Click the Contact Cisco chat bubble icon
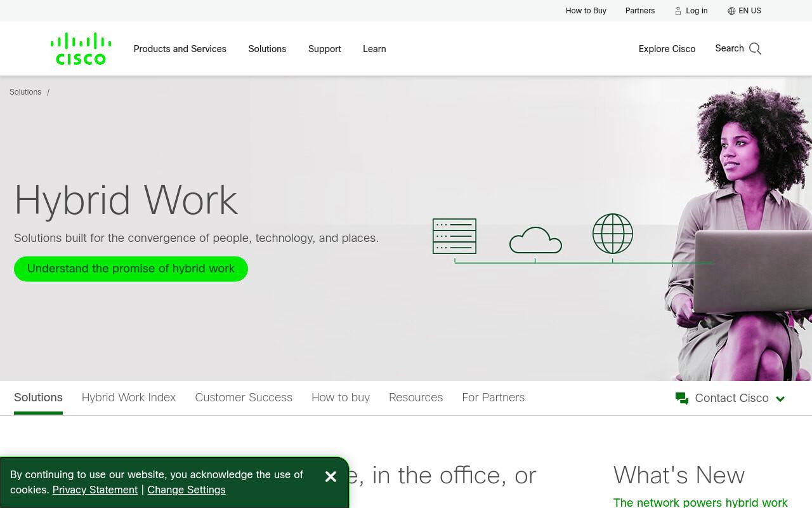Screen dimensions: 812x508 coord(682,398)
